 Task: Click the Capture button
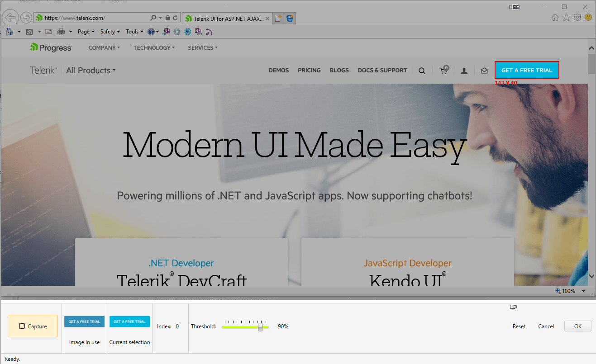coord(33,326)
